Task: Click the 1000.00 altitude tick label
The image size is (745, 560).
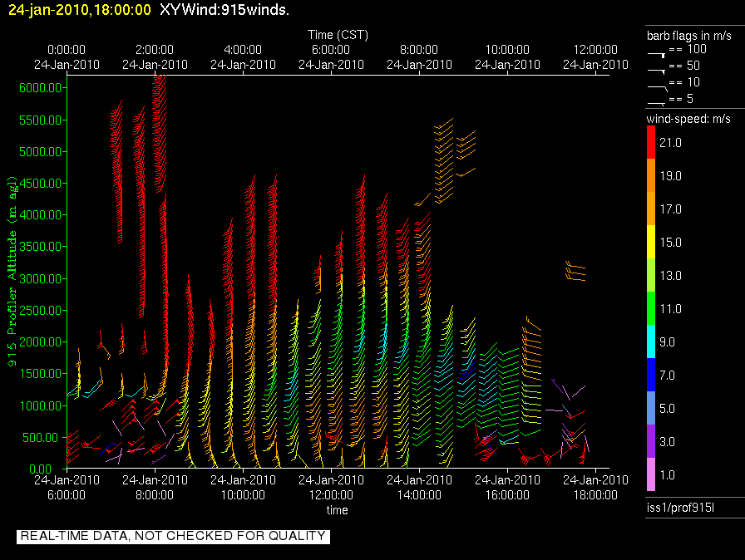Action: pyautogui.click(x=41, y=405)
